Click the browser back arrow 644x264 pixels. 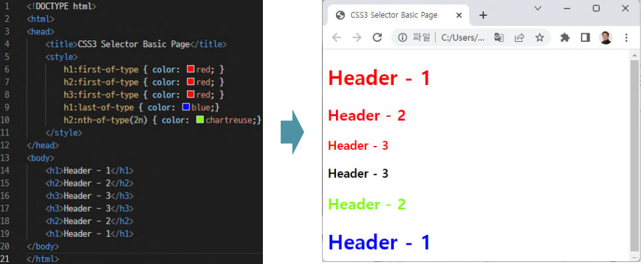pyautogui.click(x=337, y=38)
